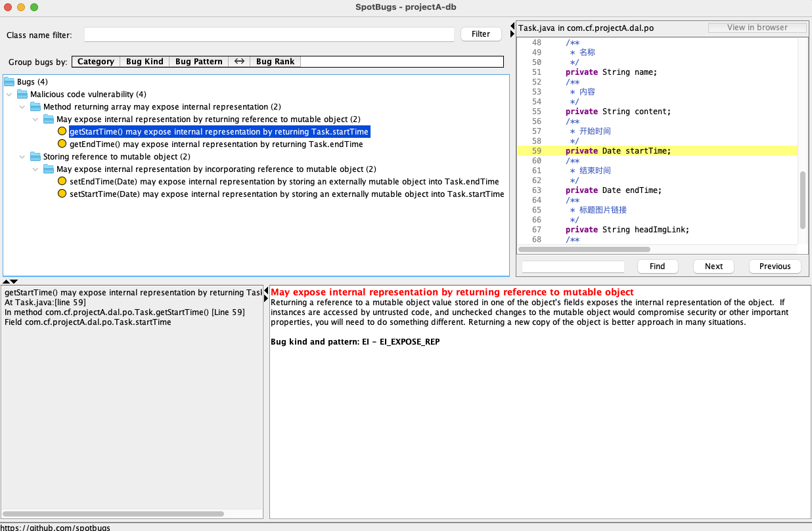Click the Storing reference to mutable object folder icon

click(x=35, y=157)
